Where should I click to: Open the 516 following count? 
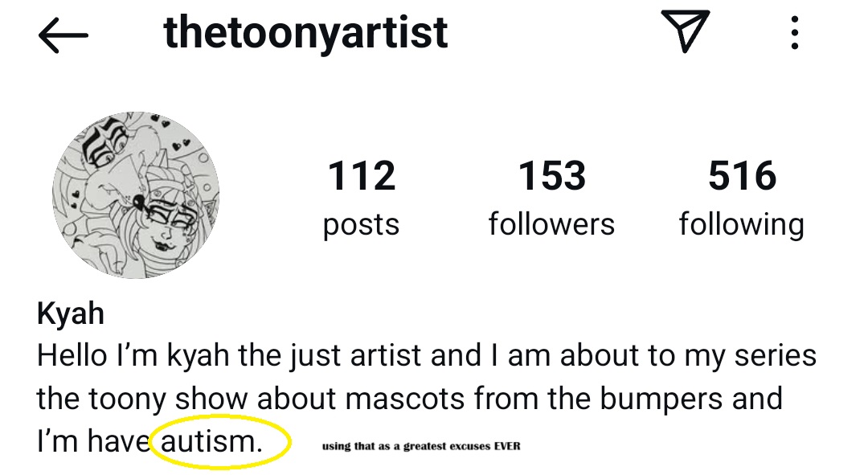click(742, 176)
